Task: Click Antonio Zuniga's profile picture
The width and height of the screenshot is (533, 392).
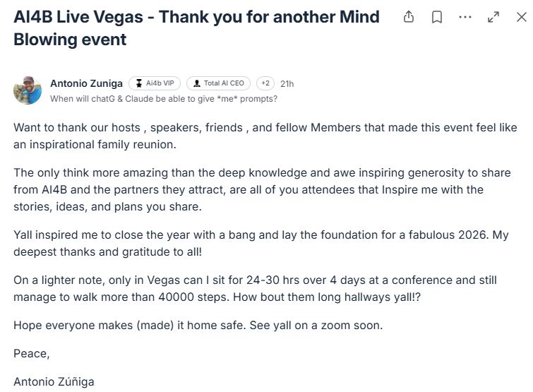Action: click(28, 90)
